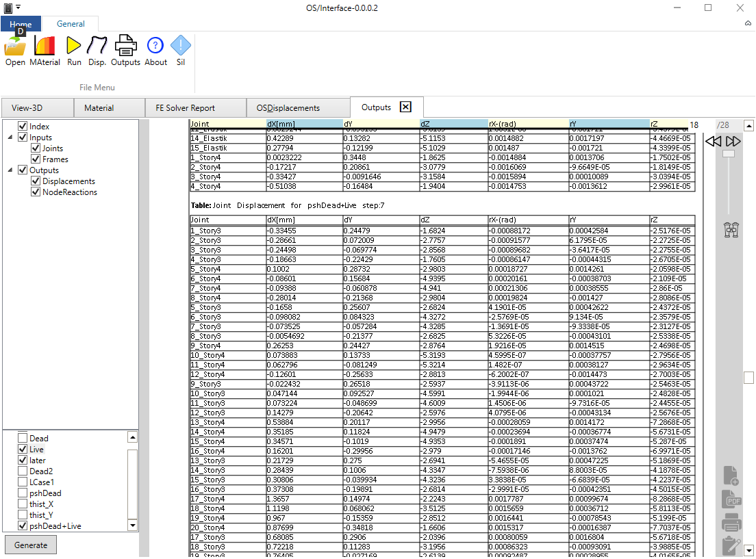
Task: Go to the next report page
Action: coord(733,141)
